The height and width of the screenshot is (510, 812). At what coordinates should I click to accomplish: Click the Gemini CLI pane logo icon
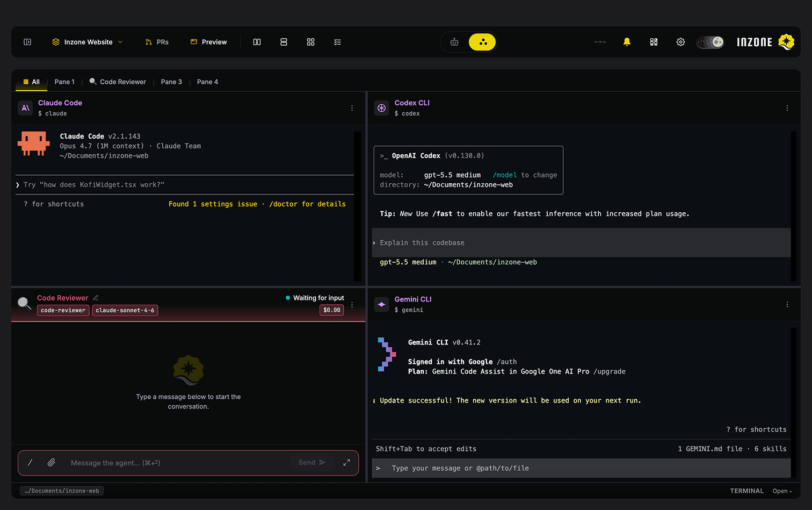382,304
